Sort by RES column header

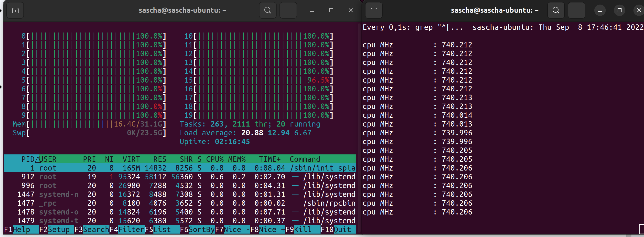[x=160, y=159]
